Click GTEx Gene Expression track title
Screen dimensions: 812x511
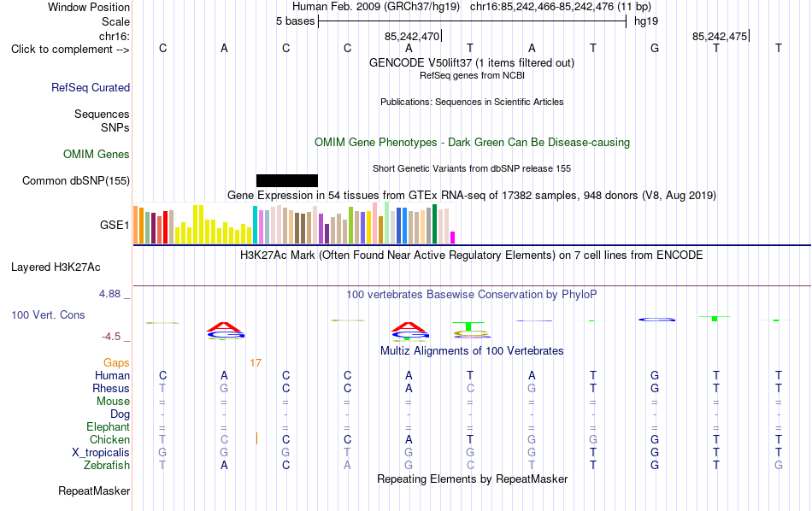pyautogui.click(x=472, y=195)
